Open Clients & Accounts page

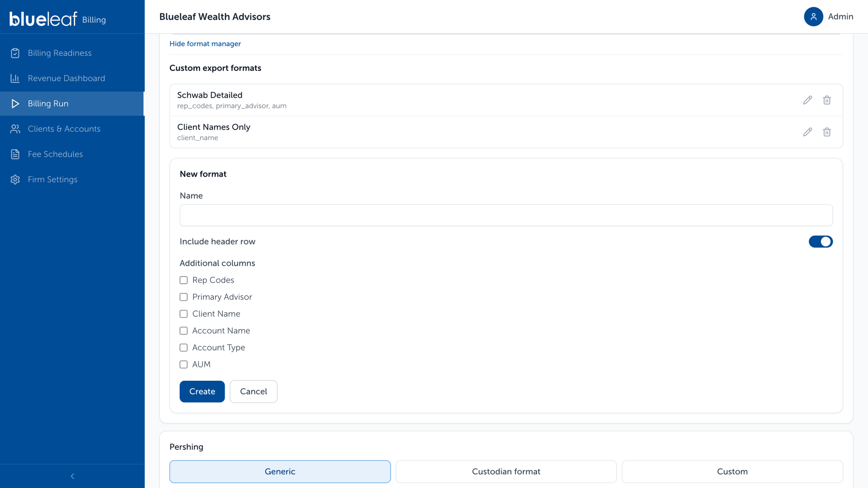[x=72, y=129]
